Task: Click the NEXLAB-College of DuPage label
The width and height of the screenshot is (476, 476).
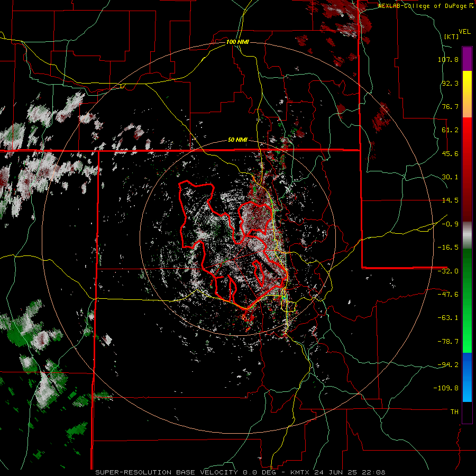Action: pyautogui.click(x=425, y=6)
